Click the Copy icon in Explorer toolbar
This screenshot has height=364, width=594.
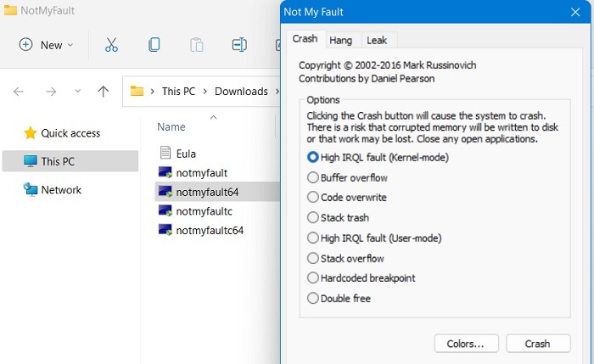(x=154, y=45)
